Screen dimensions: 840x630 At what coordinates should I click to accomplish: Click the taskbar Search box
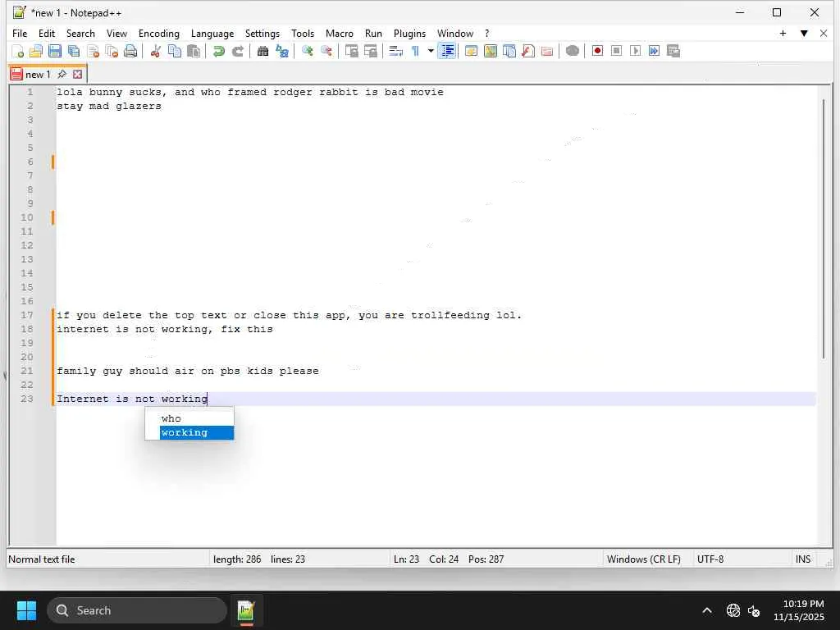137,610
